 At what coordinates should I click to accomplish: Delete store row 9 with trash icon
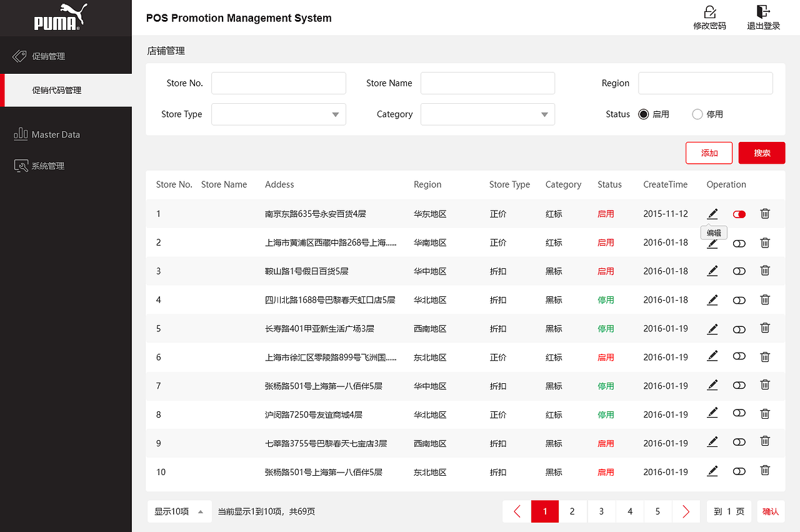pyautogui.click(x=765, y=441)
